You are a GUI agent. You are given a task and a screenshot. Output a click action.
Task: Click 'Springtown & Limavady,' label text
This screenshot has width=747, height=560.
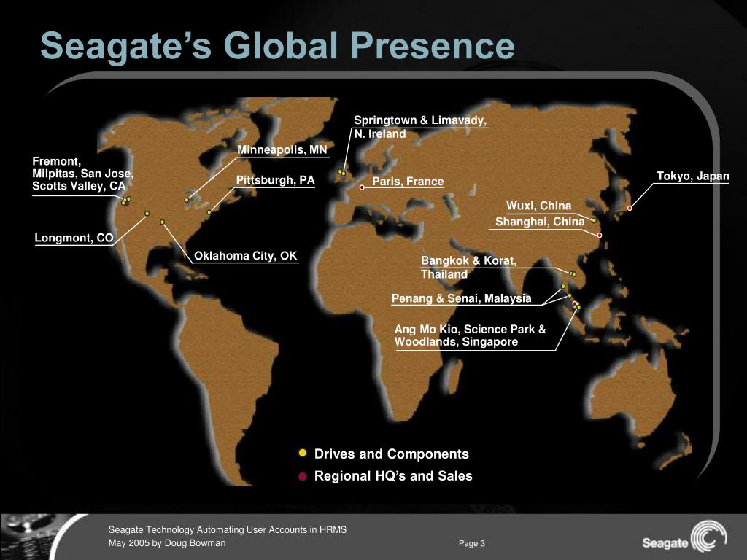click(x=420, y=120)
